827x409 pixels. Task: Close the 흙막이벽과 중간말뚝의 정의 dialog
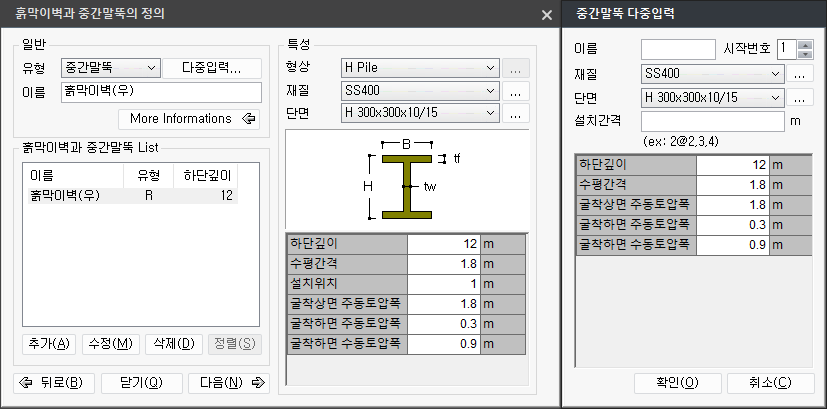click(x=546, y=15)
